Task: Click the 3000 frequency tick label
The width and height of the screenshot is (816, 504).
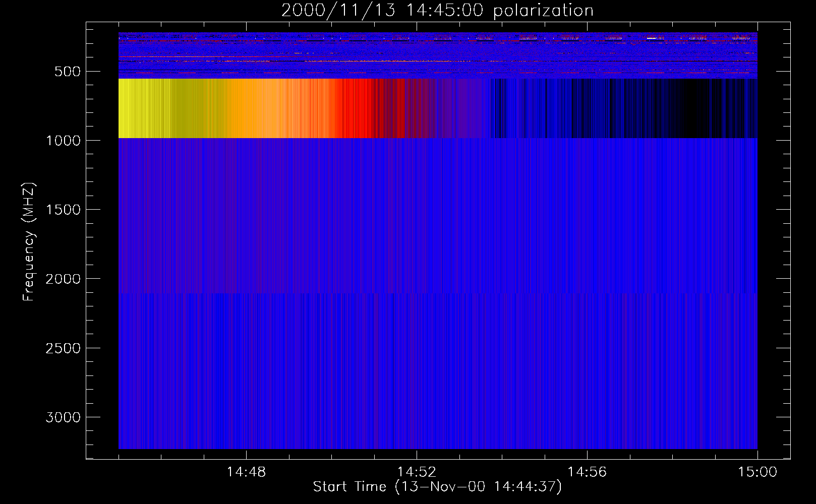Action: click(x=63, y=417)
